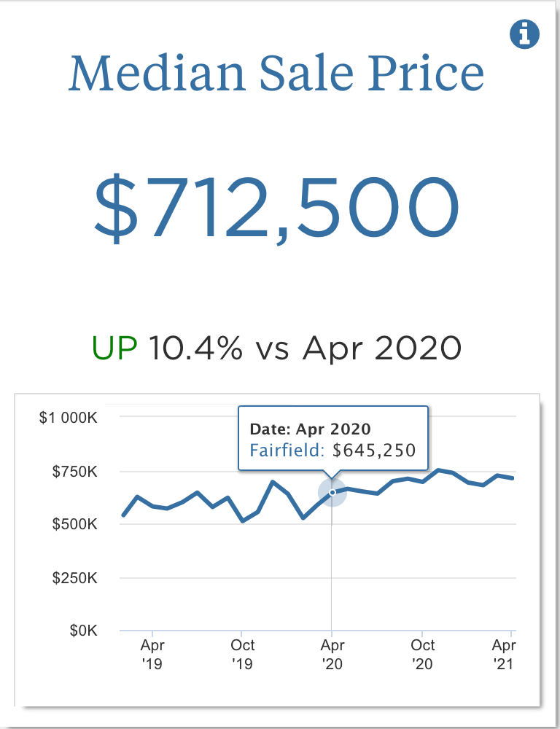Click the first point of the chart line
The width and height of the screenshot is (560, 729).
coord(122,515)
